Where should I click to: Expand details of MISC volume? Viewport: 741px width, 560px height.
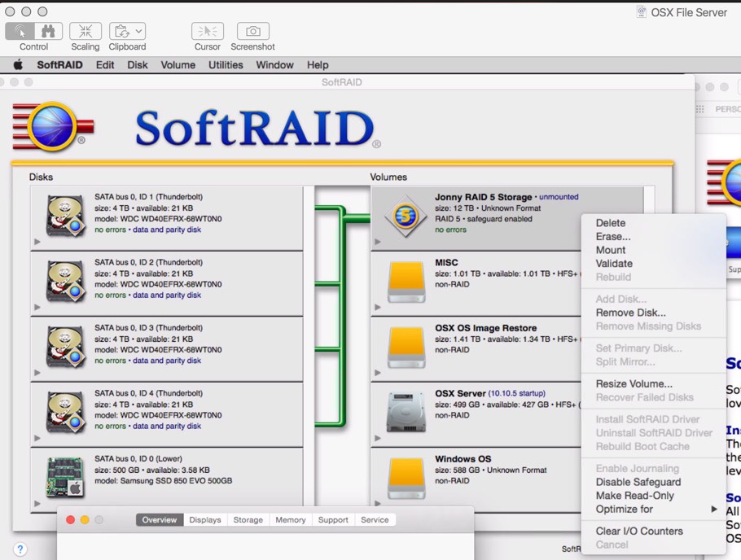[x=378, y=307]
